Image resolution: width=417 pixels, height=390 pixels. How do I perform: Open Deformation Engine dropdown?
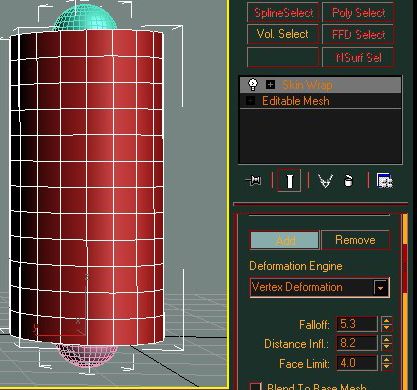point(380,287)
